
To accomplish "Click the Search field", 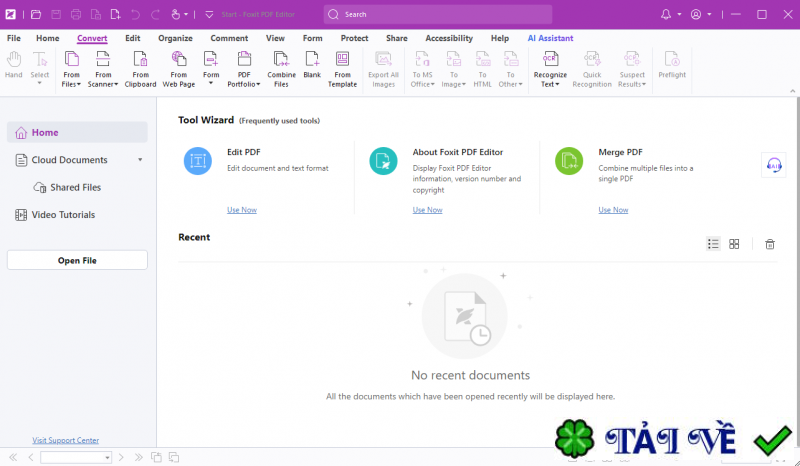I will [438, 14].
